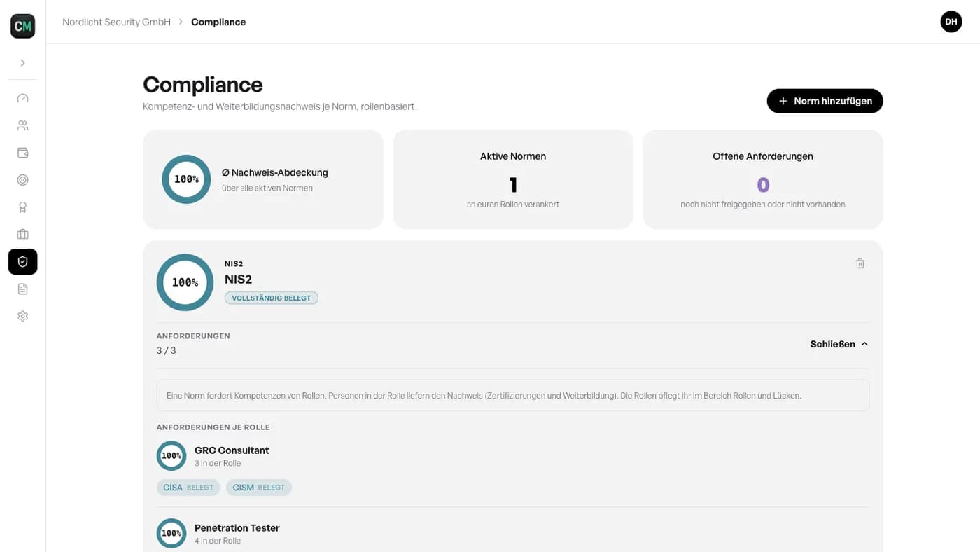
Task: Click the NIS2 100% progress ring
Action: coord(185,282)
